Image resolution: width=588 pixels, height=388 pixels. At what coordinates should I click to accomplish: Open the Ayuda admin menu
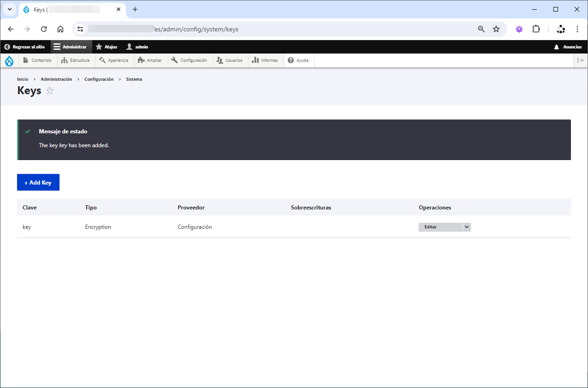(299, 60)
